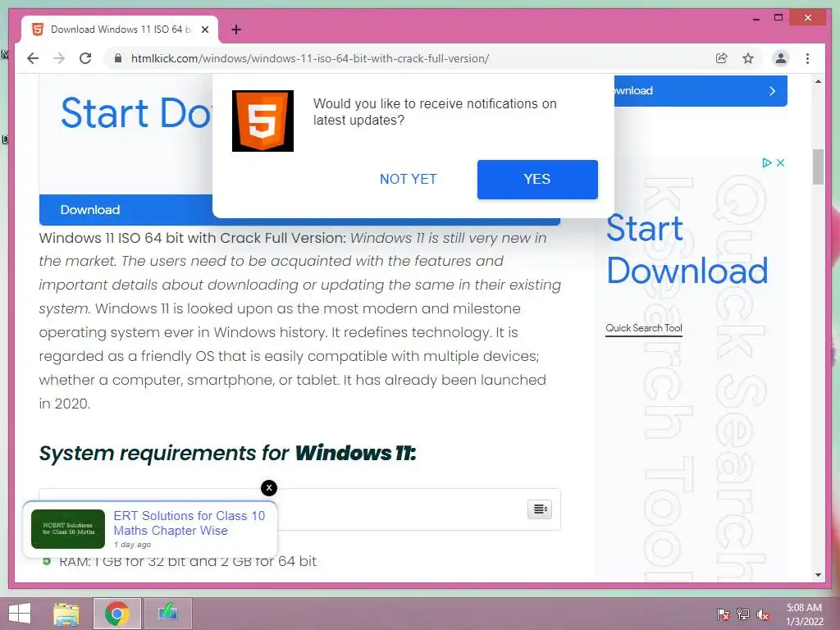Switch to Chrome on the taskbar
This screenshot has width=840, height=630.
click(x=116, y=614)
